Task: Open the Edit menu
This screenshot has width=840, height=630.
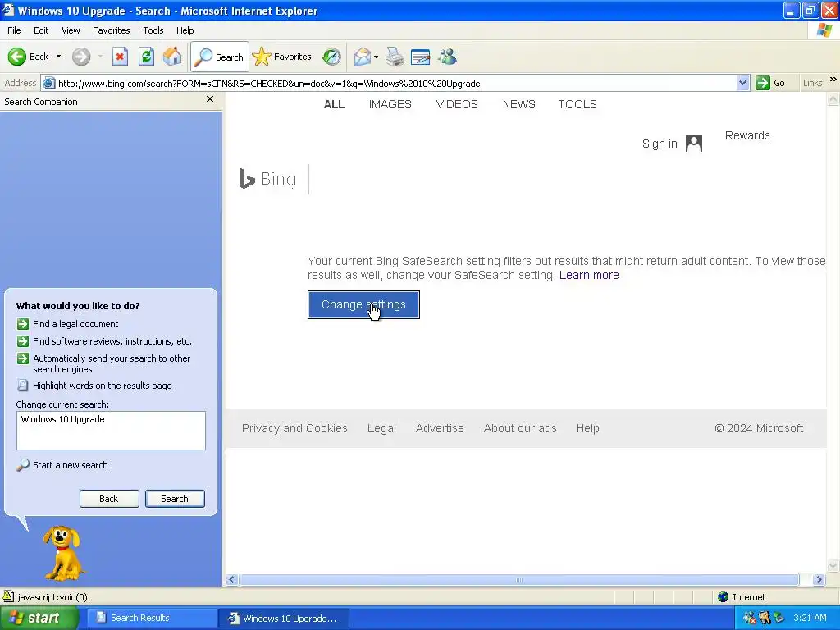Action: (41, 30)
